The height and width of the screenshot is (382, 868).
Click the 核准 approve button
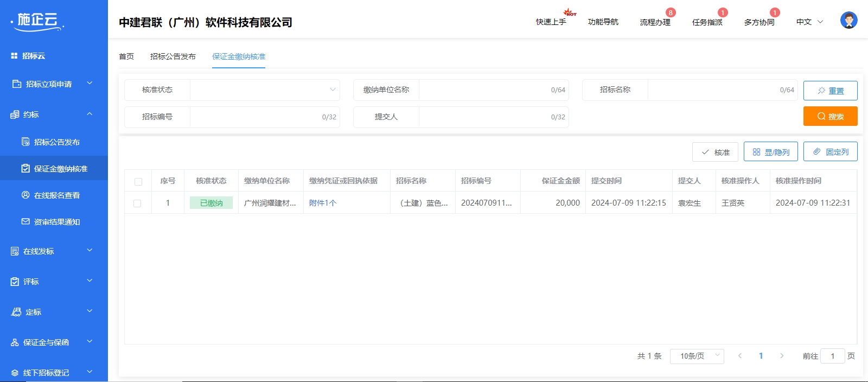[714, 152]
